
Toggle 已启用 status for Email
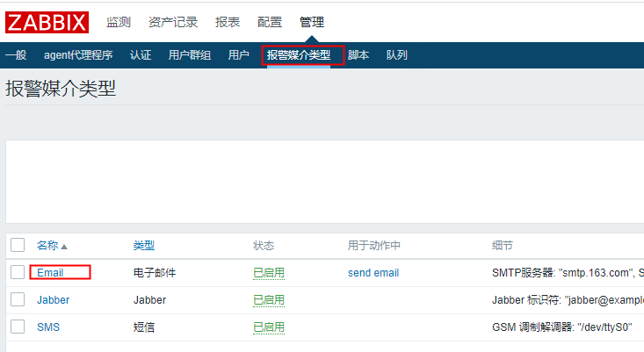(269, 273)
